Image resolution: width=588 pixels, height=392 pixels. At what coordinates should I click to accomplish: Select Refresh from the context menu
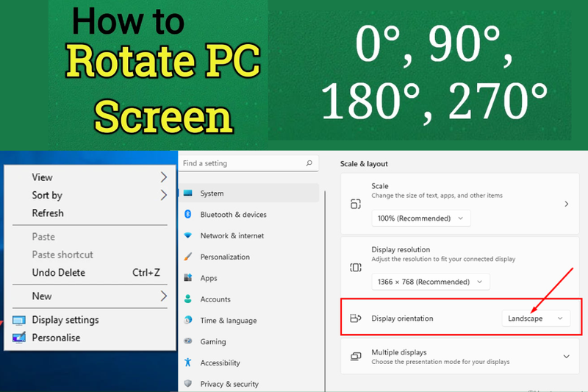(90, 213)
